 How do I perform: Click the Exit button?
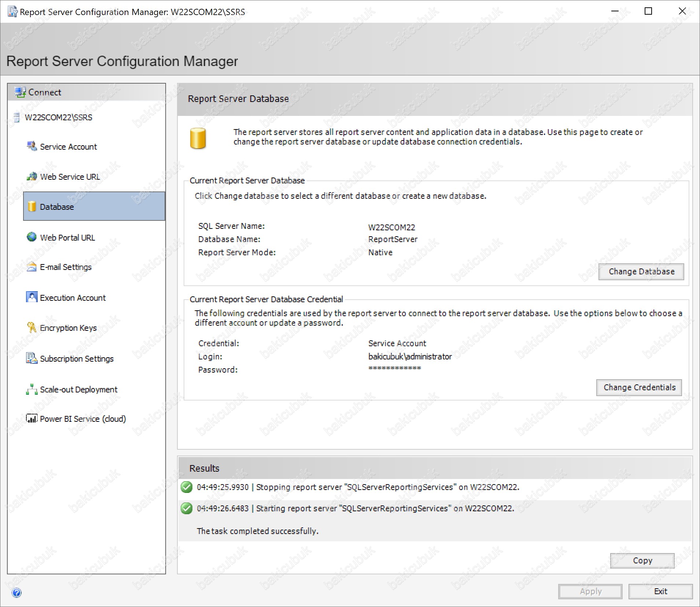(x=661, y=592)
